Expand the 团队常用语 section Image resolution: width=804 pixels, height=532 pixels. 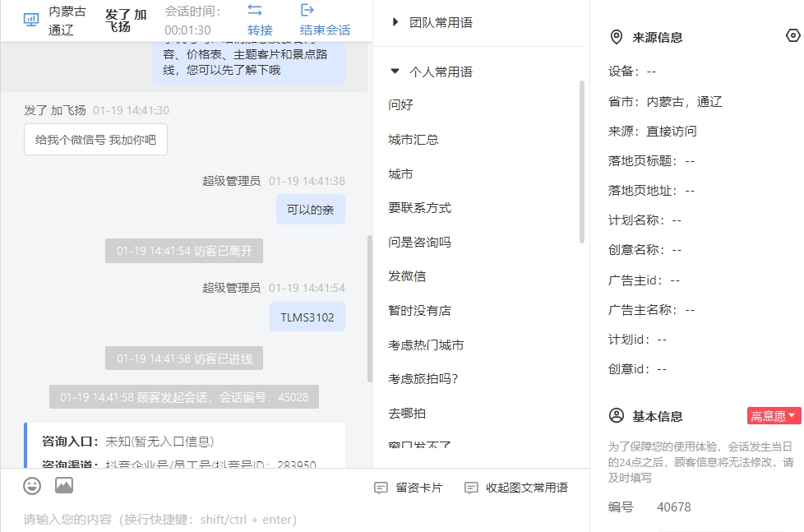coord(395,22)
